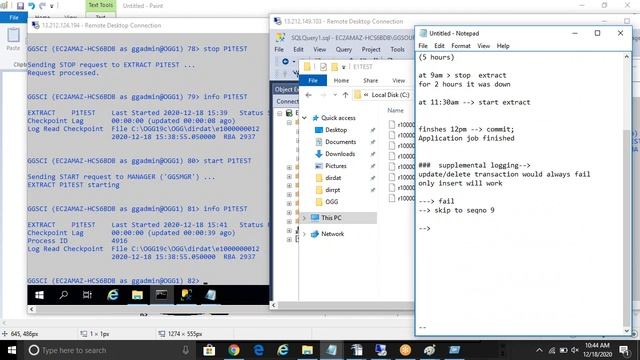Open Notepad File menu
640x360 pixels.
click(x=423, y=46)
